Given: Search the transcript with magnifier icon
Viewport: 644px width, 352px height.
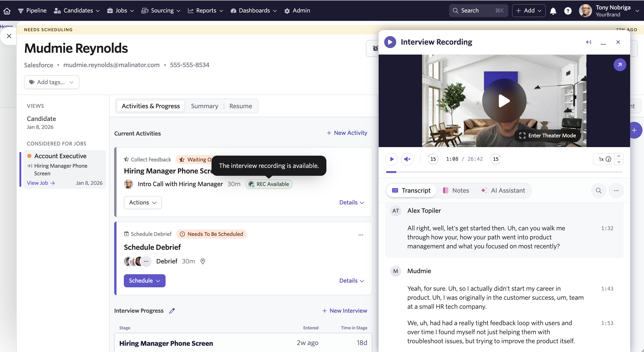Looking at the screenshot, I should click(598, 191).
